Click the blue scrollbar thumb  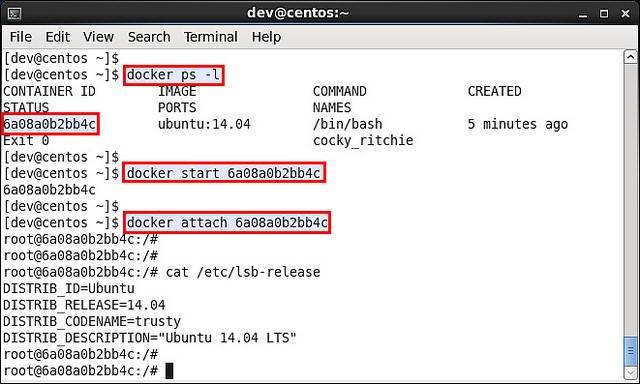pos(631,351)
